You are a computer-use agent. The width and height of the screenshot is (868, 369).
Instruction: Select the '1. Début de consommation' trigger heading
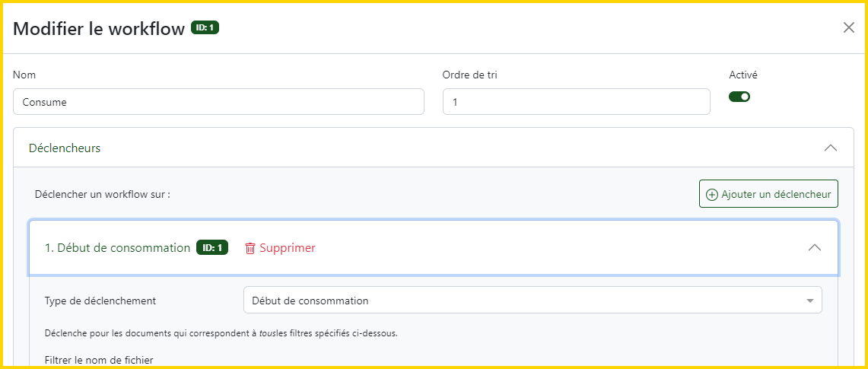[x=117, y=248]
